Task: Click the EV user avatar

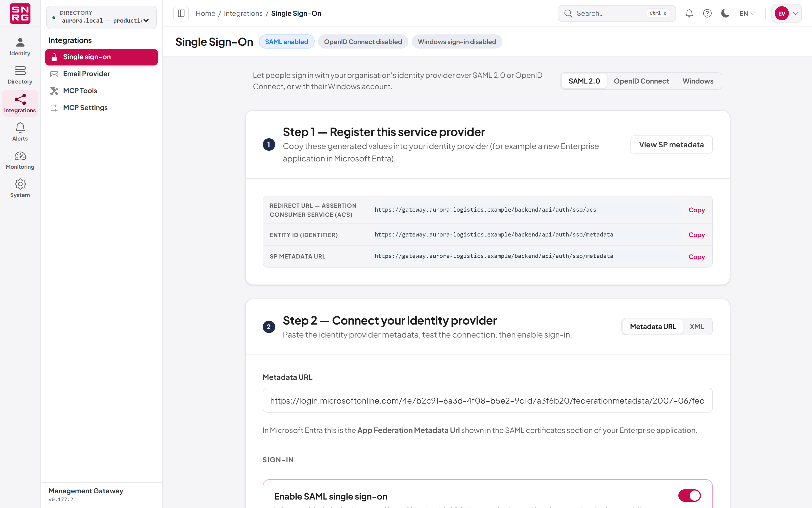Action: tap(782, 14)
